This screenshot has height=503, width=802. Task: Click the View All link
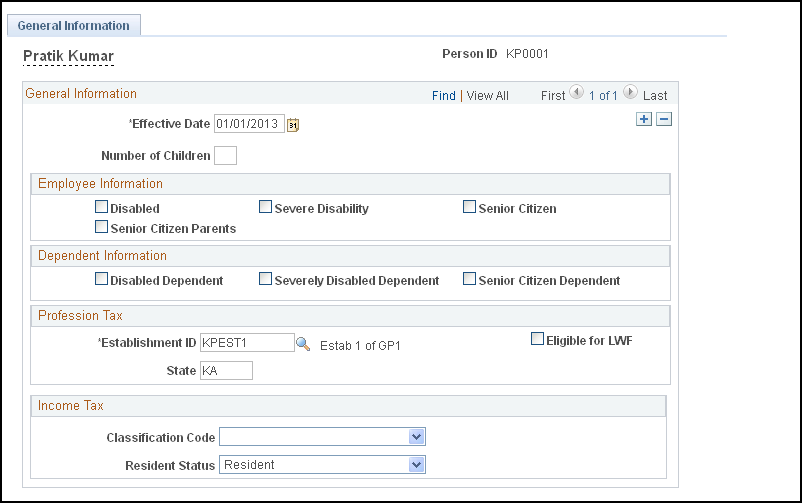487,96
